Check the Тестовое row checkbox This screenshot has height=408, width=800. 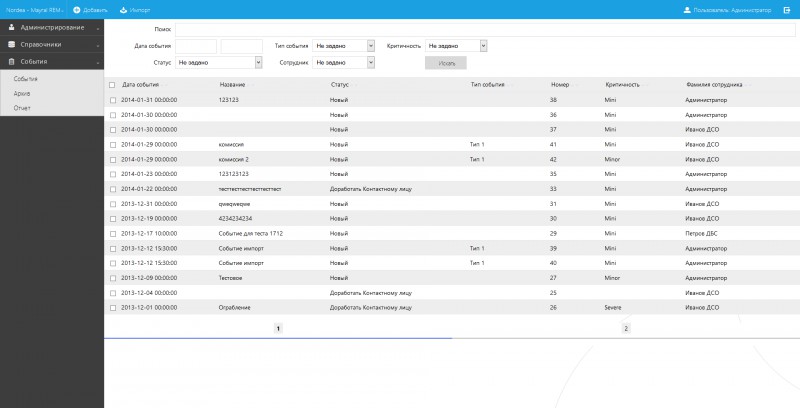click(x=113, y=278)
